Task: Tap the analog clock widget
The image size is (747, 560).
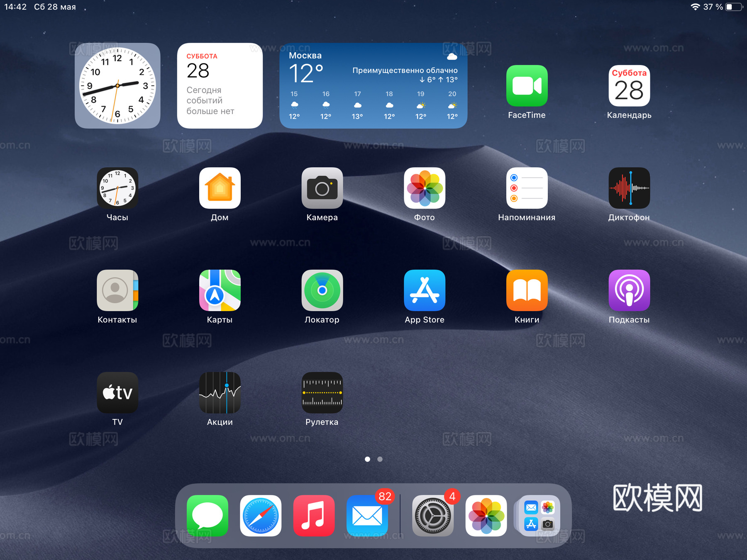Action: click(x=117, y=86)
